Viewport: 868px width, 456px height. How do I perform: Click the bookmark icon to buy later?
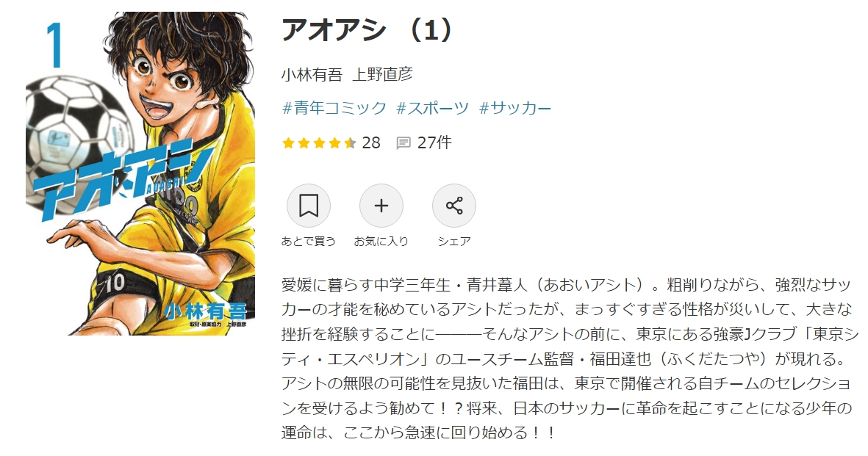309,206
